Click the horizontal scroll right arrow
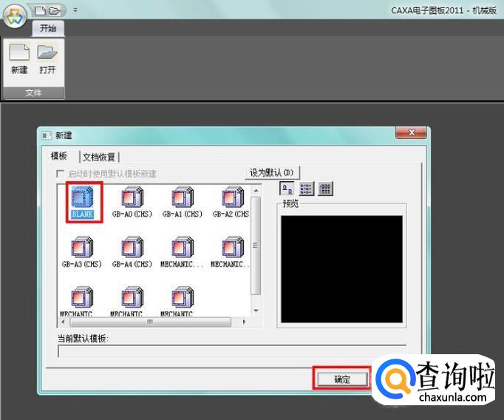 [245, 322]
